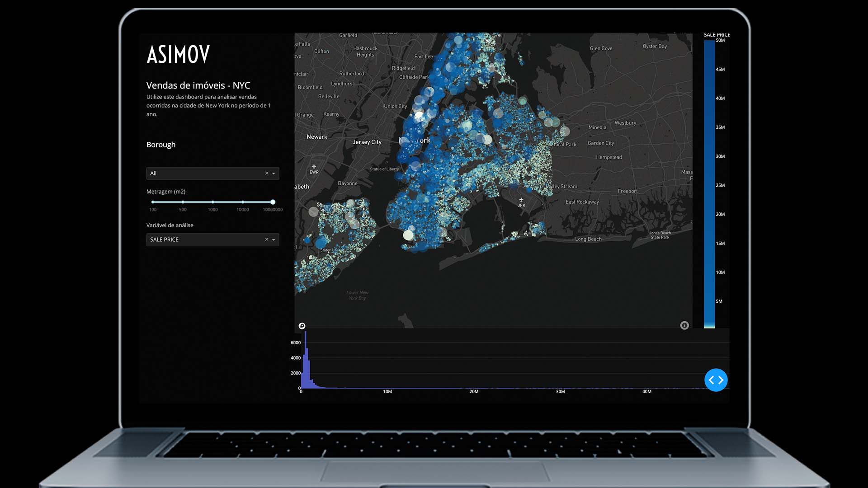This screenshot has height=488, width=868.
Task: Expand the Borough dropdown arrow
Action: pos(274,174)
